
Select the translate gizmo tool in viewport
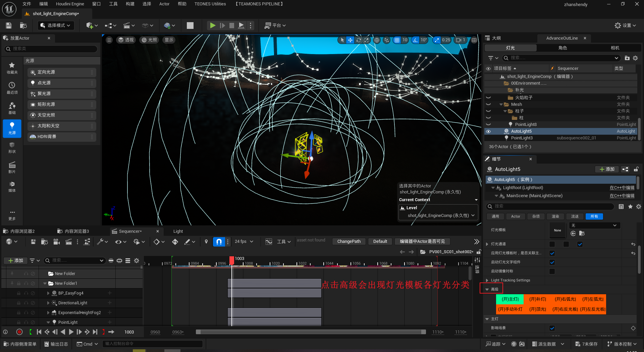pyautogui.click(x=350, y=40)
